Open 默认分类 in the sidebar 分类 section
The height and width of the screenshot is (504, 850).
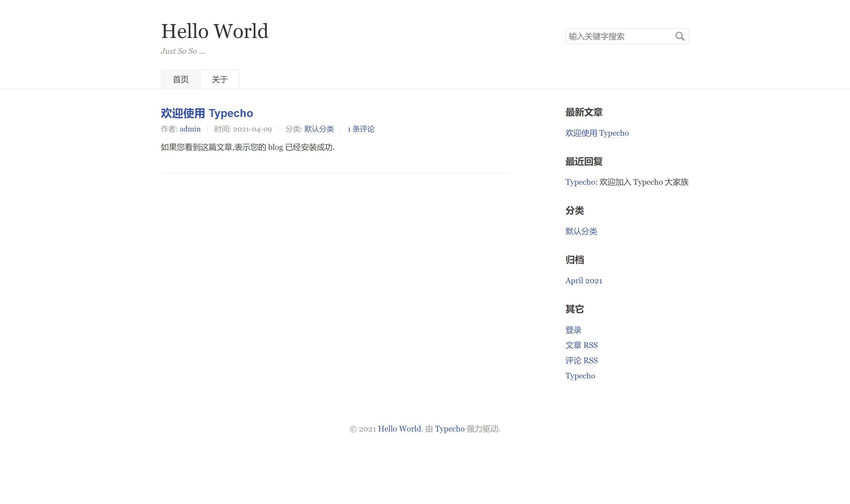pyautogui.click(x=581, y=231)
